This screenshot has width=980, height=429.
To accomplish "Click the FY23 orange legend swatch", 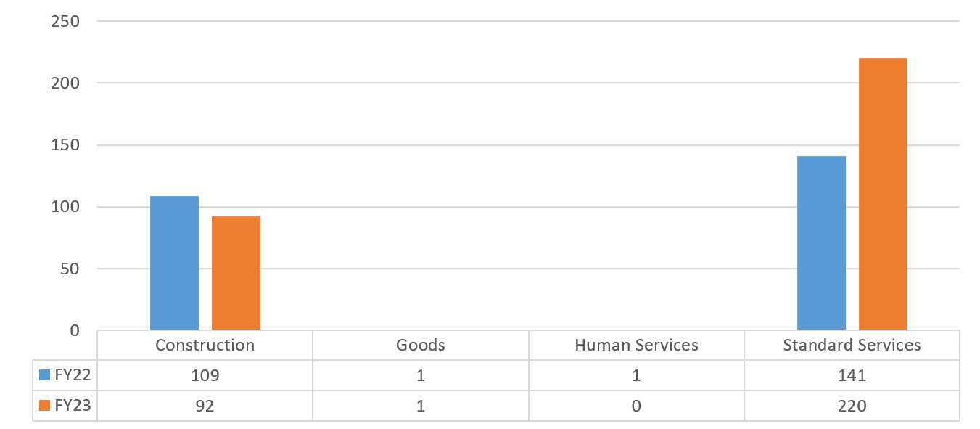I will point(45,406).
